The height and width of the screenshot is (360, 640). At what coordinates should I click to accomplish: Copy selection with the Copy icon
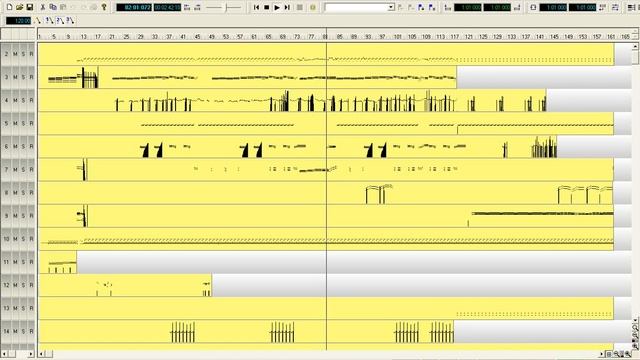pos(53,7)
